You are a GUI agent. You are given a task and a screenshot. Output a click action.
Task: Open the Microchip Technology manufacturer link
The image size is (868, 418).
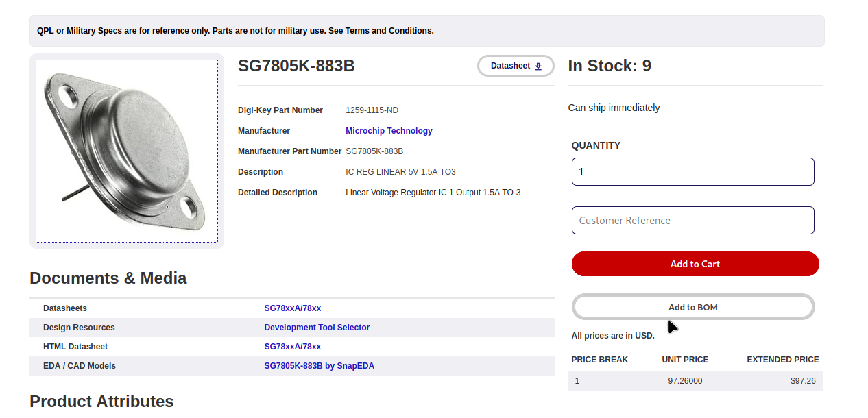click(389, 131)
